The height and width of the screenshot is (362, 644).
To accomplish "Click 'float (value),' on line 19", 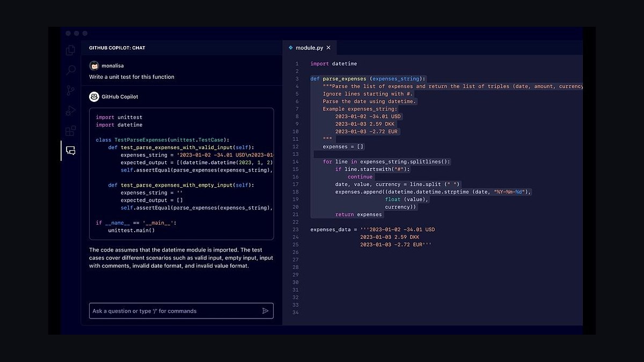I will coord(407,199).
